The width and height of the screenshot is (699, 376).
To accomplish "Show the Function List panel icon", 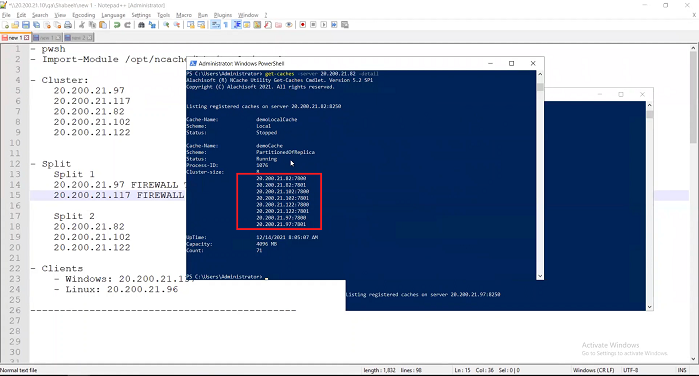I will [267, 25].
